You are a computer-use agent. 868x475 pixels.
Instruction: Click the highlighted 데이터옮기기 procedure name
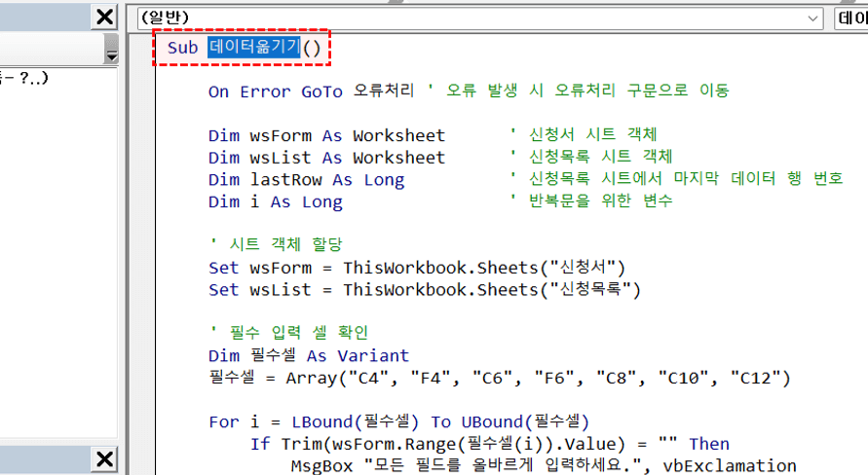254,47
